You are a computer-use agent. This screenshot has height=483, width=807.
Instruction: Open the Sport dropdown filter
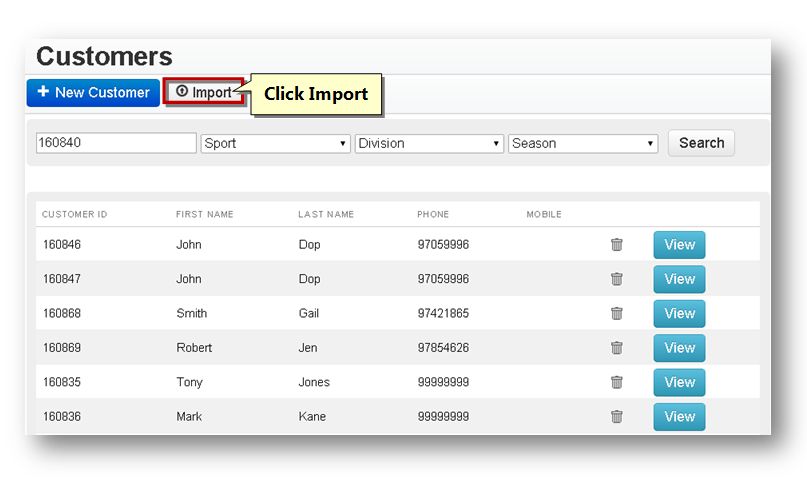(275, 143)
